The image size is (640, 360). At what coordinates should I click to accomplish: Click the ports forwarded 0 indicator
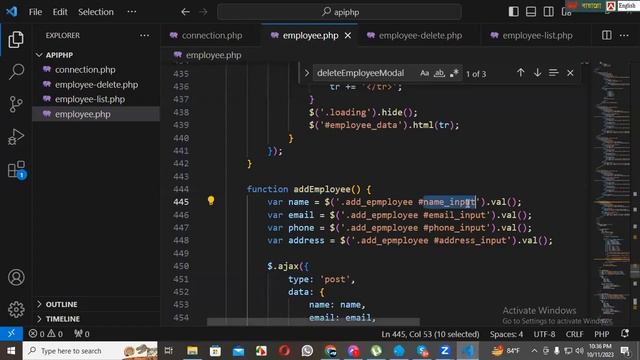82,334
